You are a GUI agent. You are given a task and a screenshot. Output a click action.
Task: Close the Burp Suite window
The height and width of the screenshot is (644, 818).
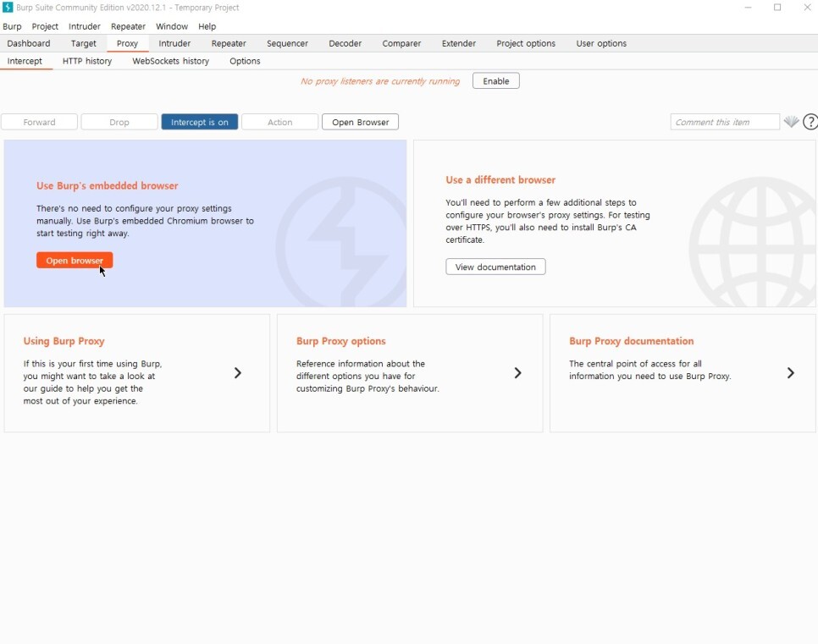807,8
